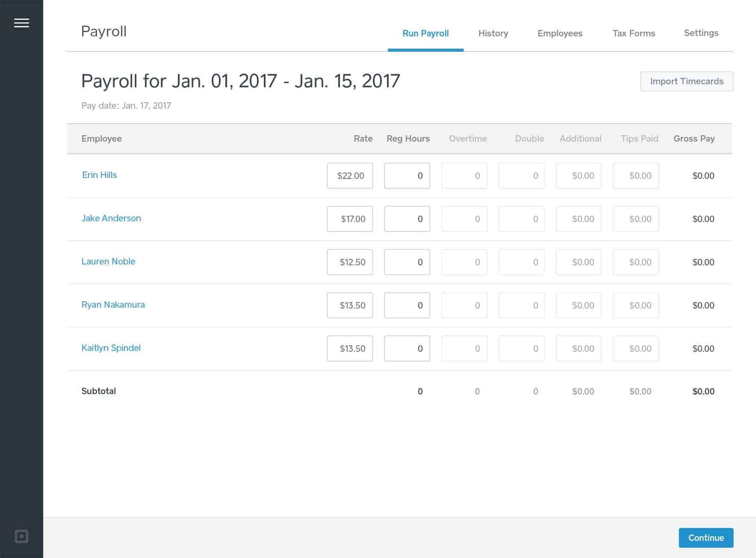
Task: Click Kaitlyn Spindel Overtime field
Action: pos(464,348)
